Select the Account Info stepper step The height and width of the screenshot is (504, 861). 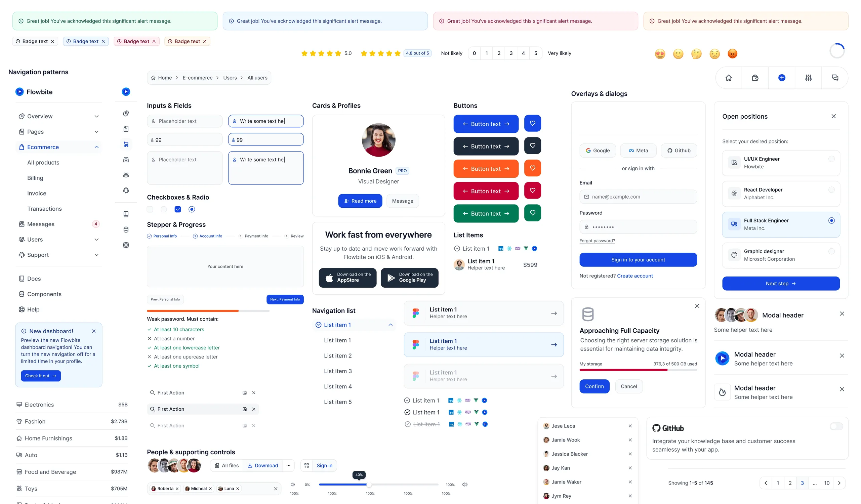click(x=207, y=236)
